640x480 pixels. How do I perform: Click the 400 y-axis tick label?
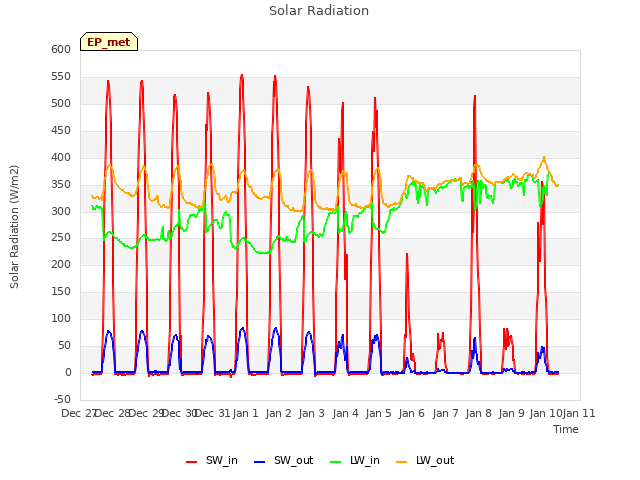pyautogui.click(x=61, y=157)
